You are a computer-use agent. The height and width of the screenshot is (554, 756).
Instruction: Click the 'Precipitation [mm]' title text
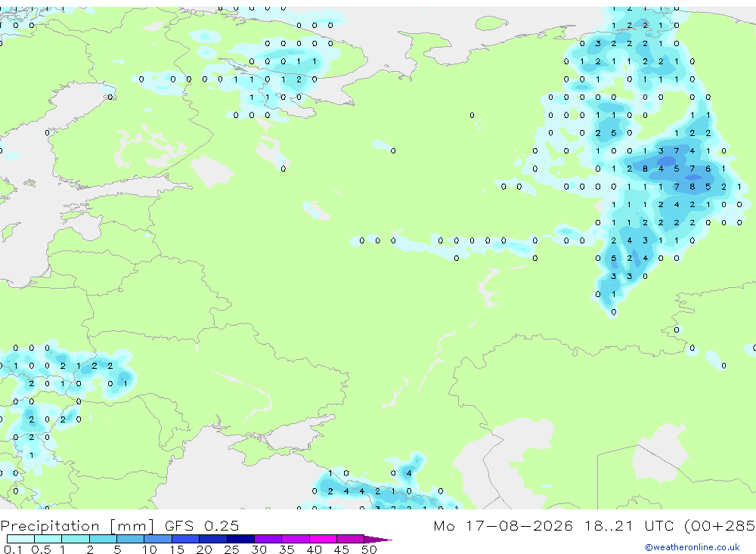77,526
